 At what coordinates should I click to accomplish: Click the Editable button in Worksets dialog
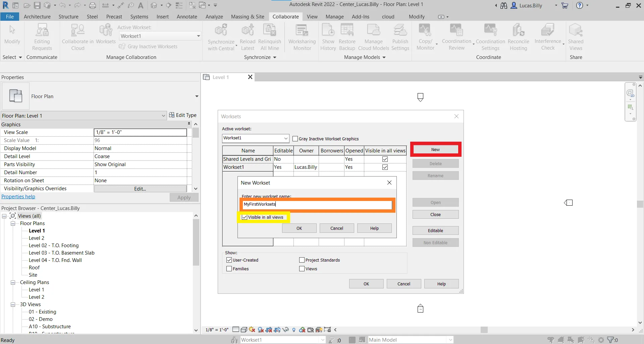pos(435,230)
